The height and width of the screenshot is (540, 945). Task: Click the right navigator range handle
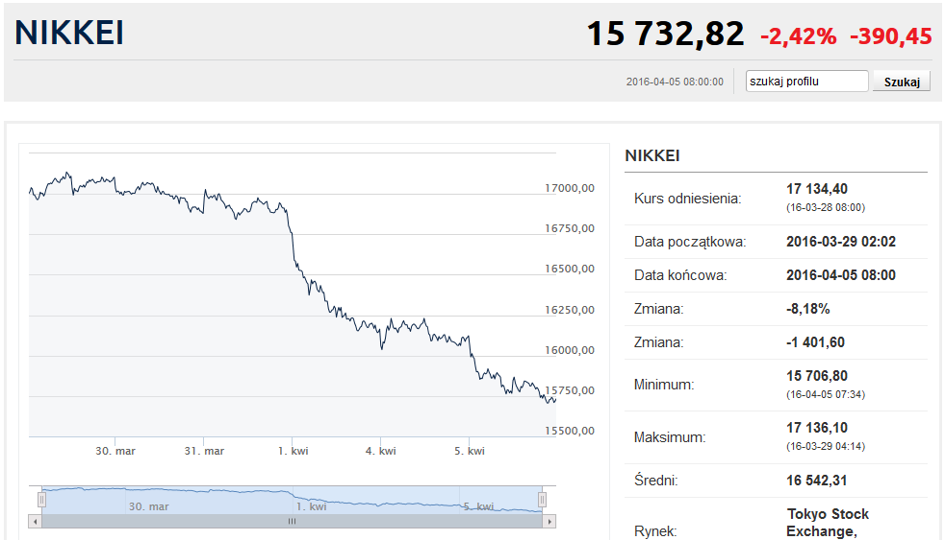[x=542, y=500]
